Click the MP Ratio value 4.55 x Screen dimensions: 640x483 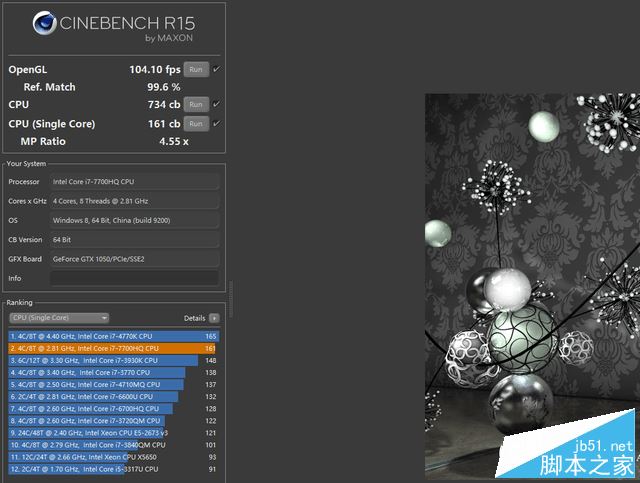point(174,141)
